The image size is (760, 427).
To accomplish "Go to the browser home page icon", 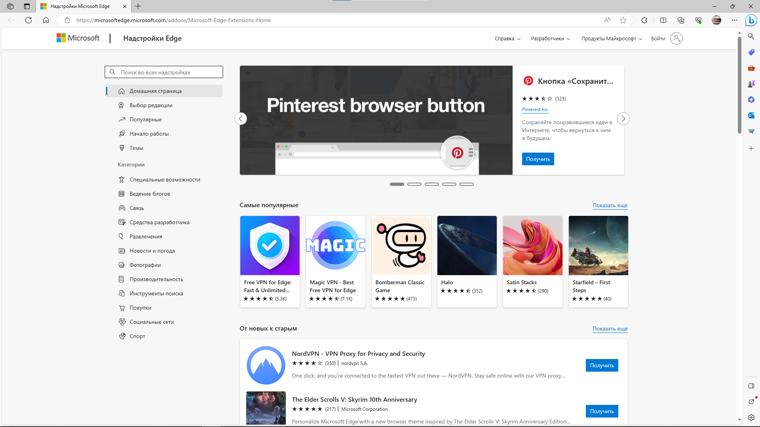I will coord(46,20).
